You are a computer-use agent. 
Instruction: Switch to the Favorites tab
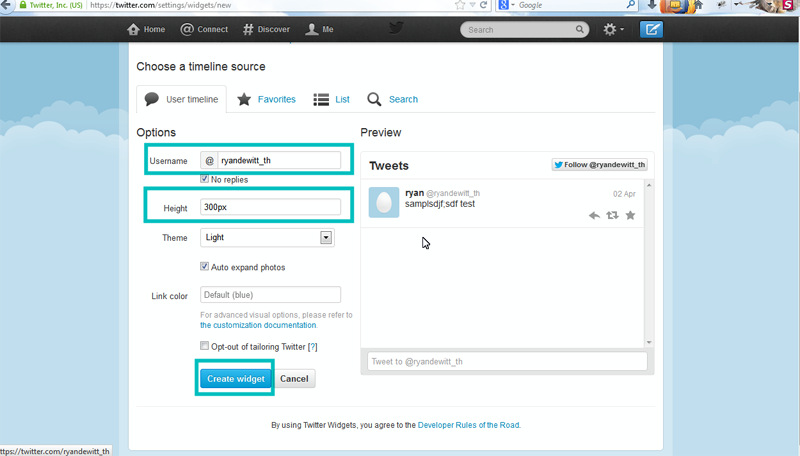click(x=266, y=99)
